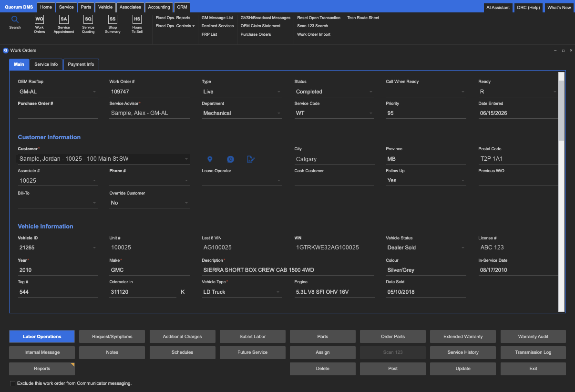
Task: Open the Type dropdown showing Live
Action: 279,92
